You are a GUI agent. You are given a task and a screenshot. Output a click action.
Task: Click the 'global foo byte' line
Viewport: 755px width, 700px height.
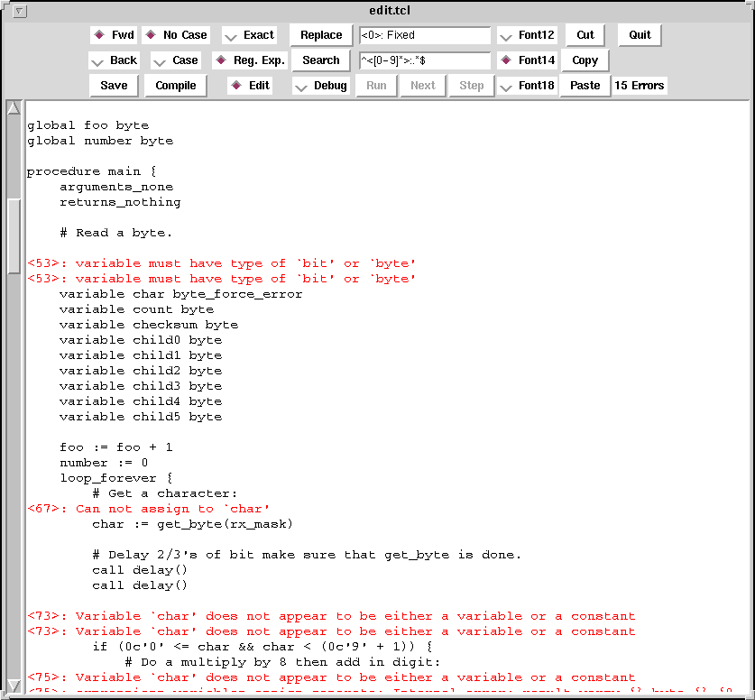click(88, 125)
